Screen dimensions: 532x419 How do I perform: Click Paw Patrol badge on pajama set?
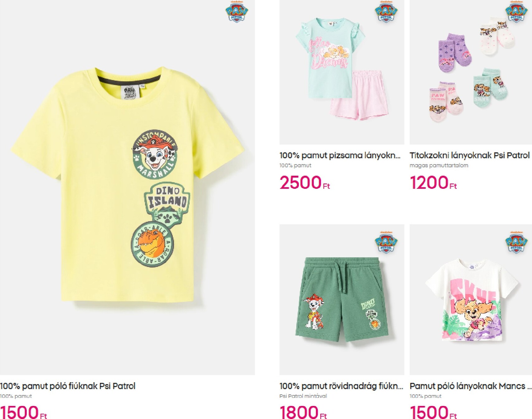386,11
